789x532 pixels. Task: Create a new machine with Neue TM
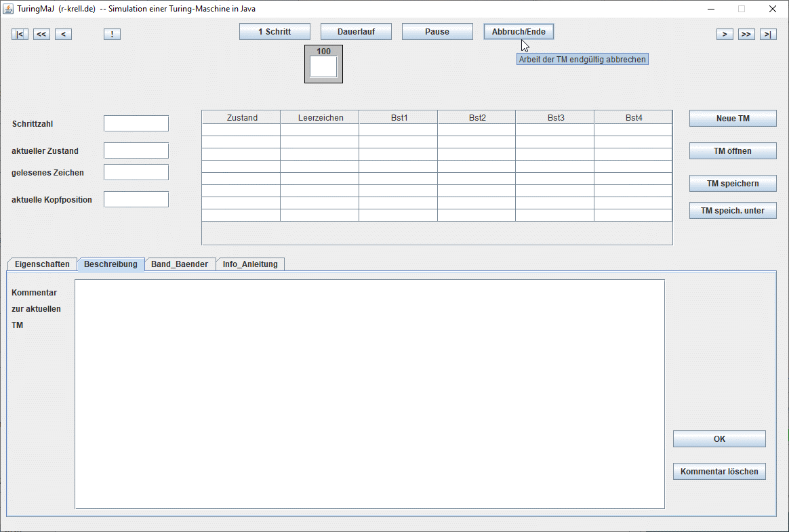(x=733, y=119)
